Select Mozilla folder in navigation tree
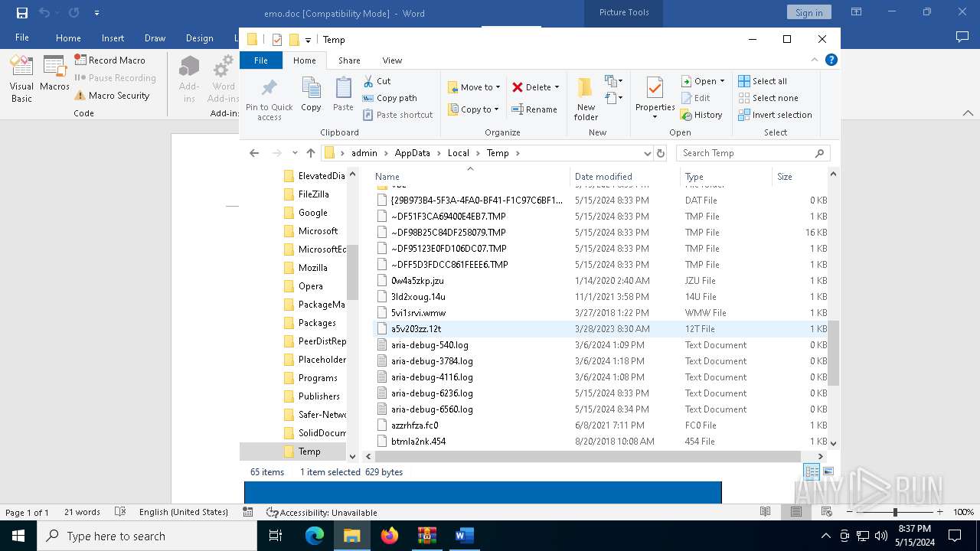 click(312, 268)
